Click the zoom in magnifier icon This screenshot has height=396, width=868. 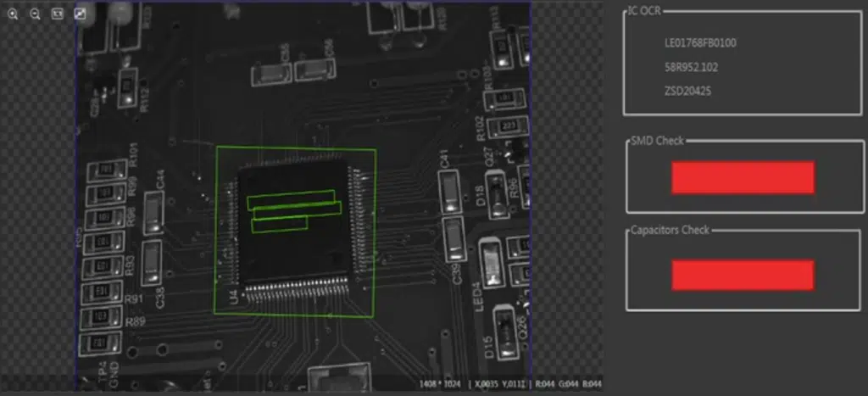(x=13, y=14)
